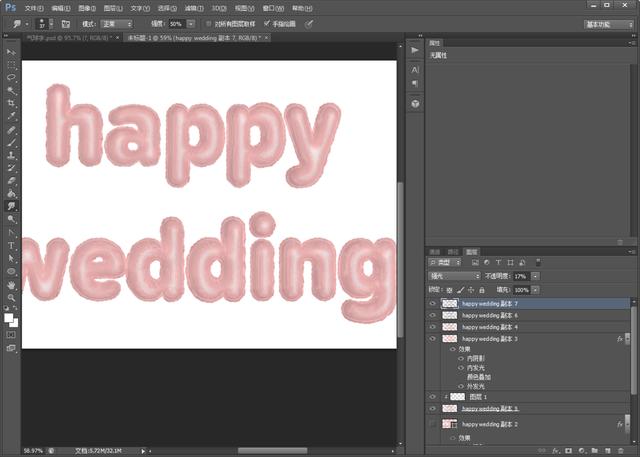Viewport: 640px width, 457px height.
Task: Open the opacity 17% dropdown arrow
Action: (536, 276)
